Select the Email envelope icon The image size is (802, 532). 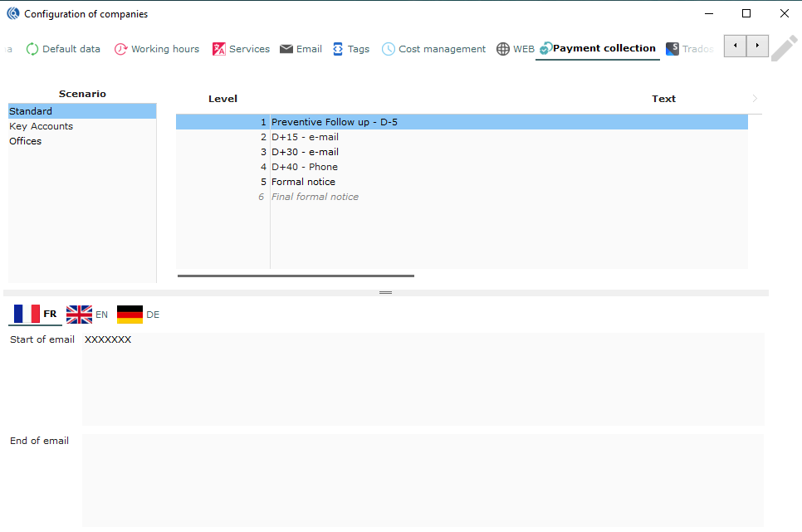286,49
